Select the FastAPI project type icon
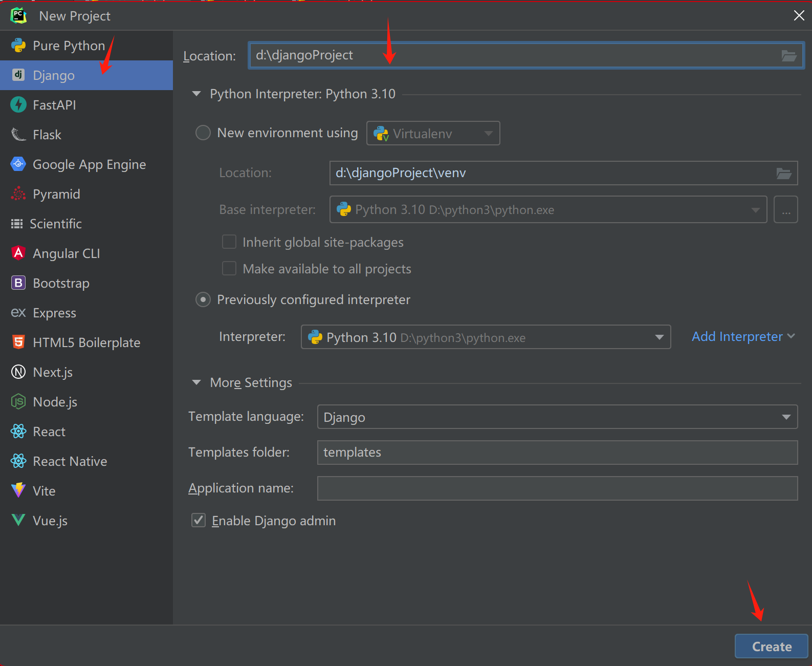The width and height of the screenshot is (812, 666). (x=18, y=105)
